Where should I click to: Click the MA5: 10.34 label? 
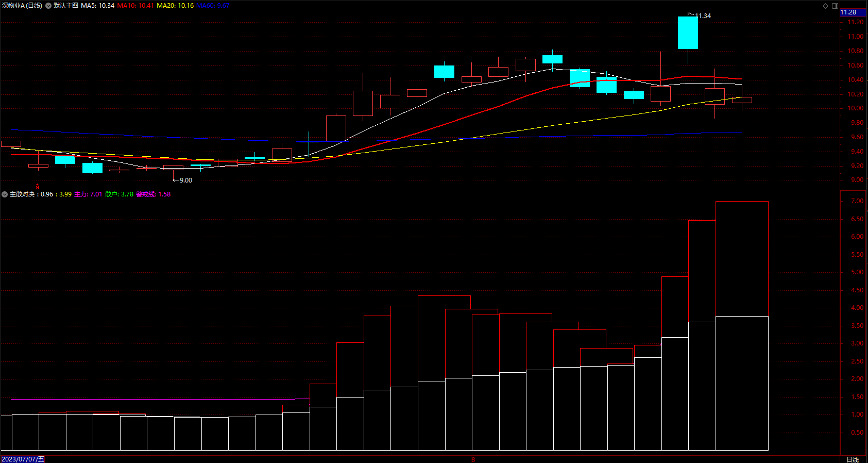pos(98,6)
